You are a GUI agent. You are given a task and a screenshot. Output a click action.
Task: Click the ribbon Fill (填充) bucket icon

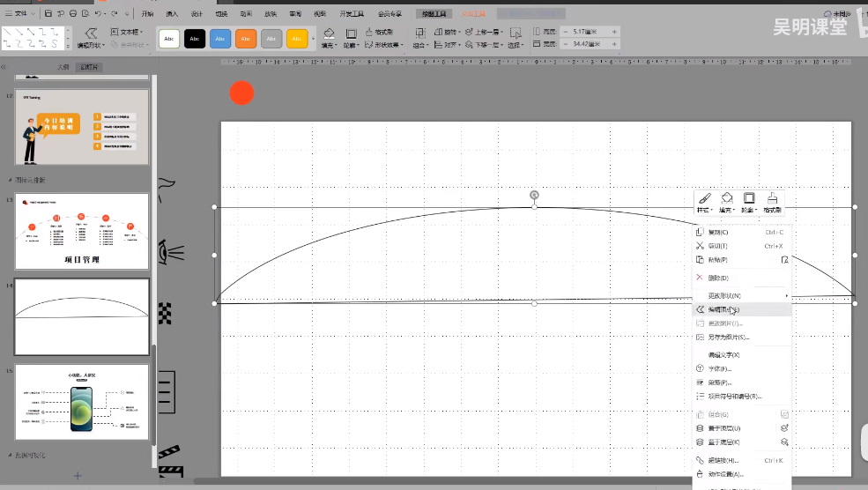pyautogui.click(x=329, y=33)
